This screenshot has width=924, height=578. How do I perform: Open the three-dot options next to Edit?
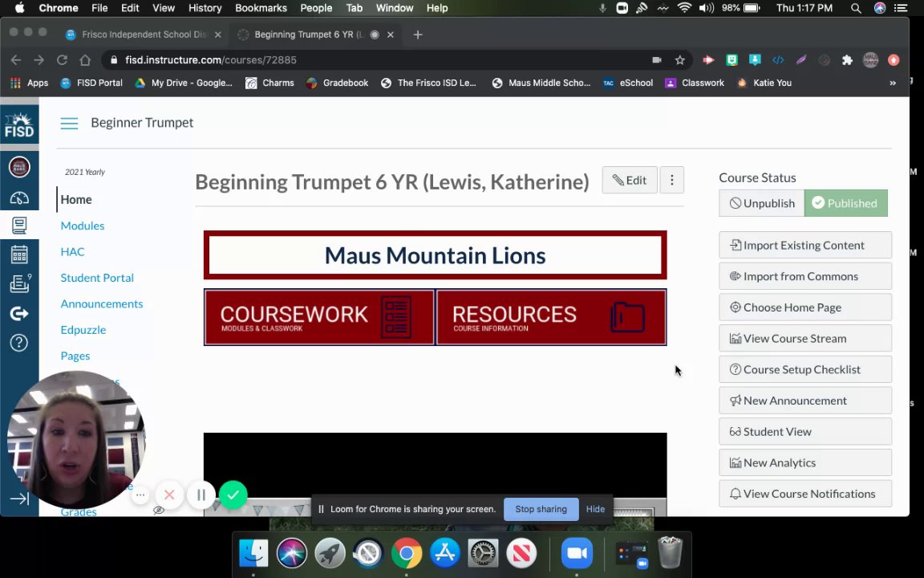click(x=672, y=180)
